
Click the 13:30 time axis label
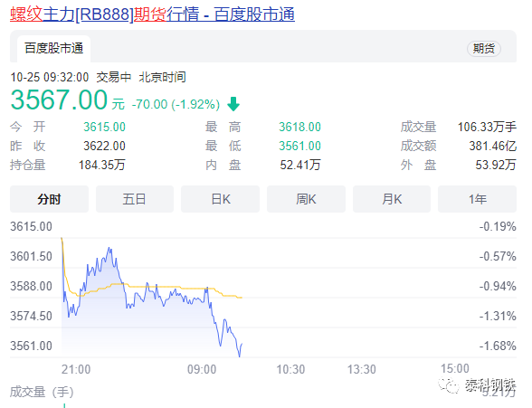362,369
